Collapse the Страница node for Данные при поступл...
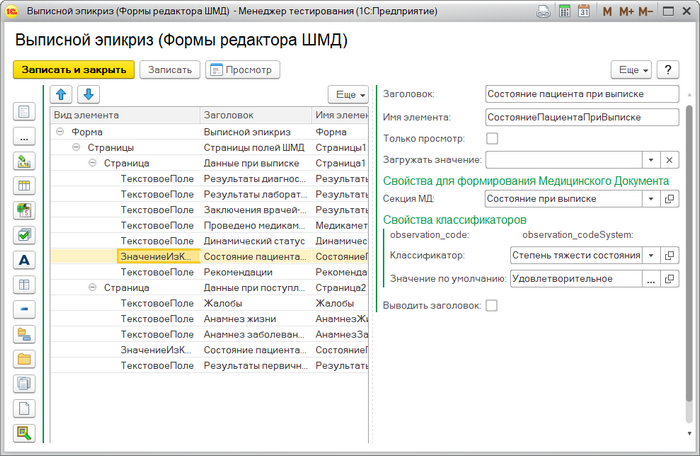Screen dimensions: 700x456 92,287
